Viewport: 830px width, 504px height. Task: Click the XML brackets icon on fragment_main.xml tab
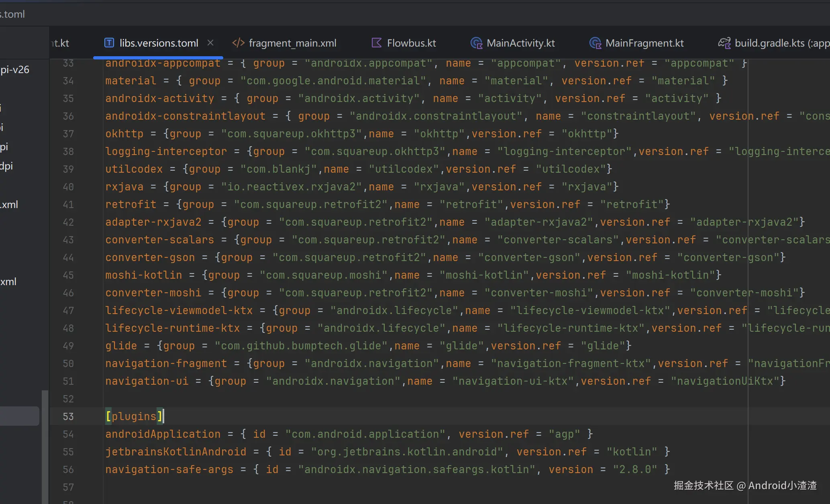pos(239,43)
